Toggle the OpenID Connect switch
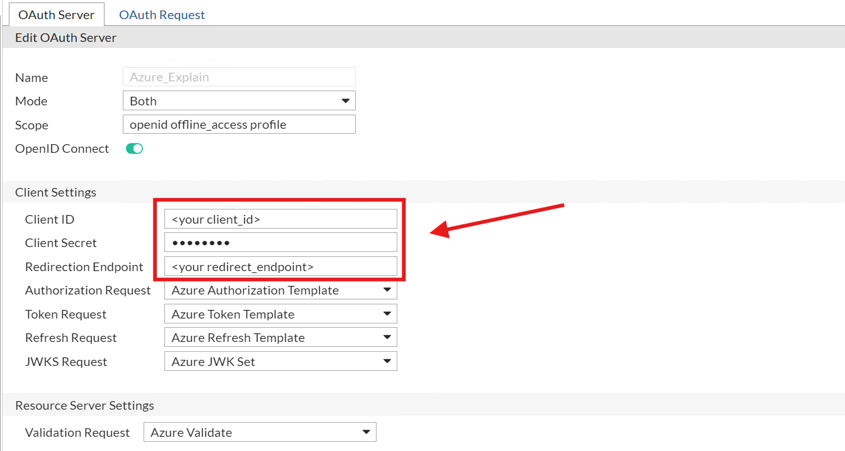This screenshot has height=451, width=845. tap(134, 149)
